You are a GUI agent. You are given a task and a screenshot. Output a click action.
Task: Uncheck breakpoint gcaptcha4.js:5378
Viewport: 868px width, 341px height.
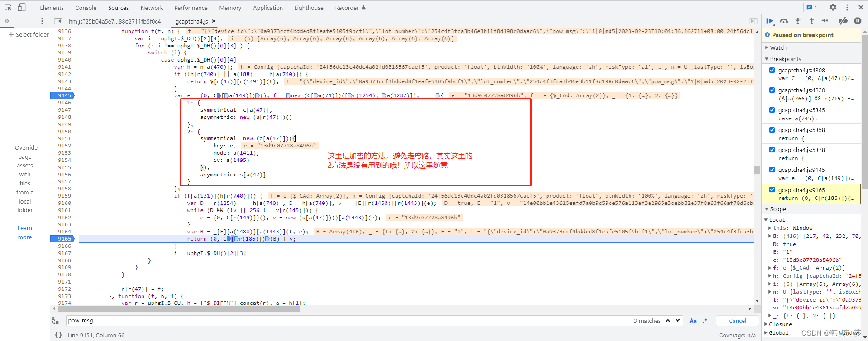(x=772, y=150)
